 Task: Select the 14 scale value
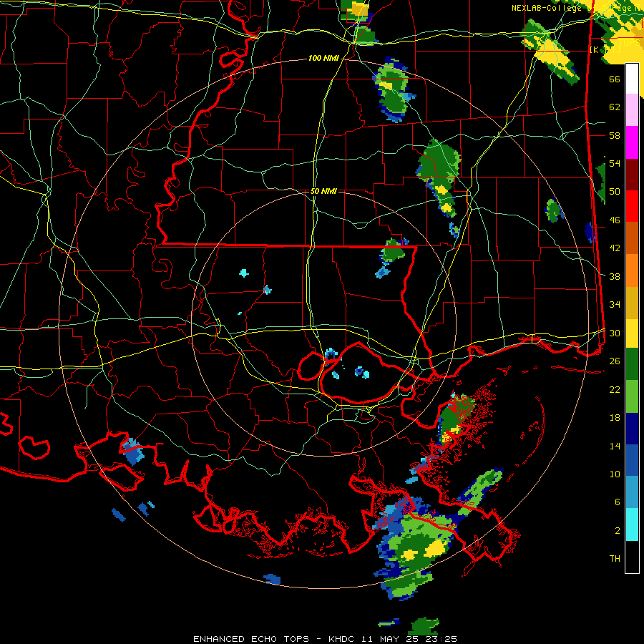coord(615,446)
